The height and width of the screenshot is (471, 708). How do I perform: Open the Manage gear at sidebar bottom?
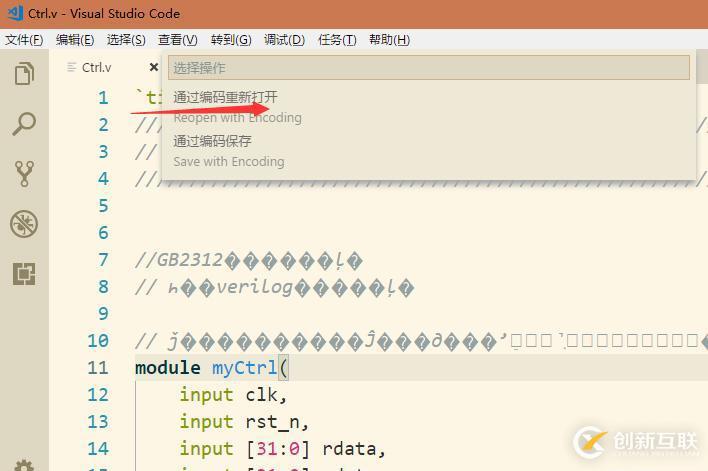coord(24,465)
